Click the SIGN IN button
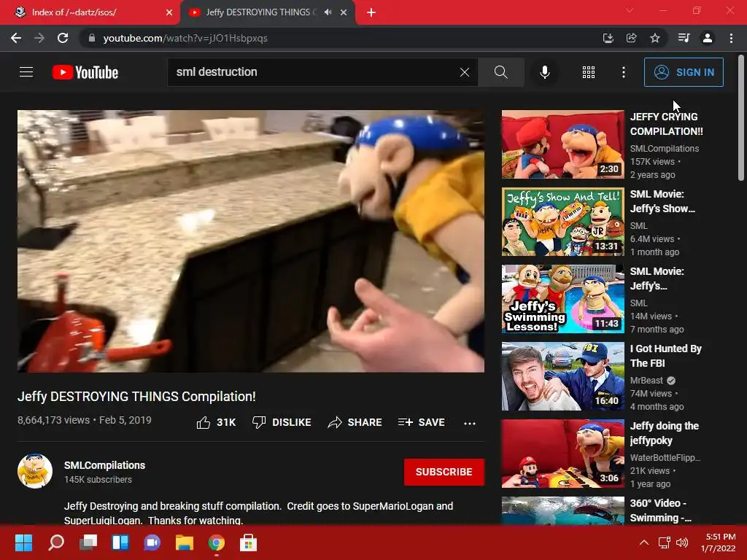This screenshot has width=747, height=560. pyautogui.click(x=684, y=72)
